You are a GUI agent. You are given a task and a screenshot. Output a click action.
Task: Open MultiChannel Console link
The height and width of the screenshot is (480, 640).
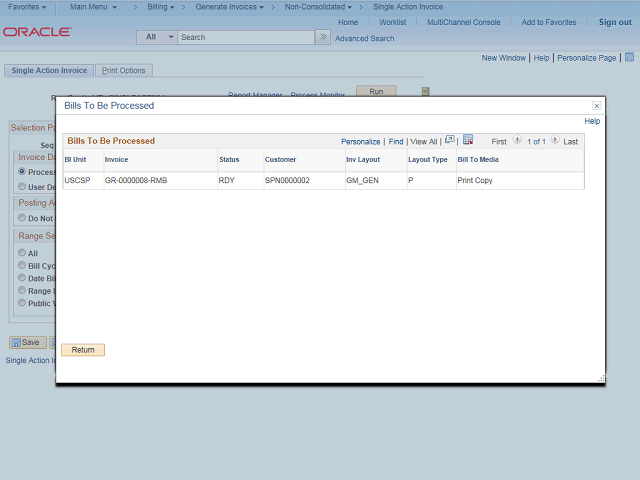464,22
